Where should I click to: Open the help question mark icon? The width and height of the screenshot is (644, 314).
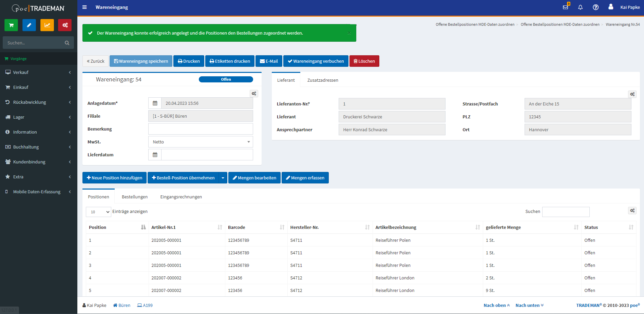pyautogui.click(x=595, y=7)
